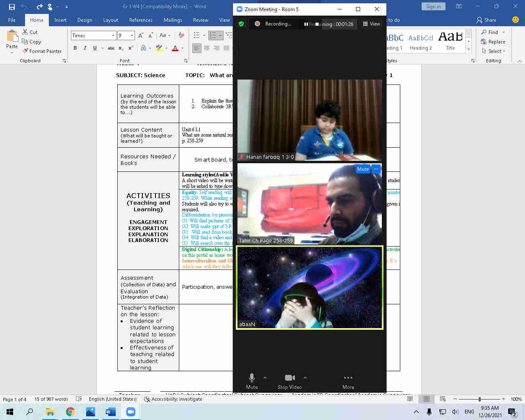Click the Format Painter tool
The height and width of the screenshot is (420, 525).
click(42, 51)
